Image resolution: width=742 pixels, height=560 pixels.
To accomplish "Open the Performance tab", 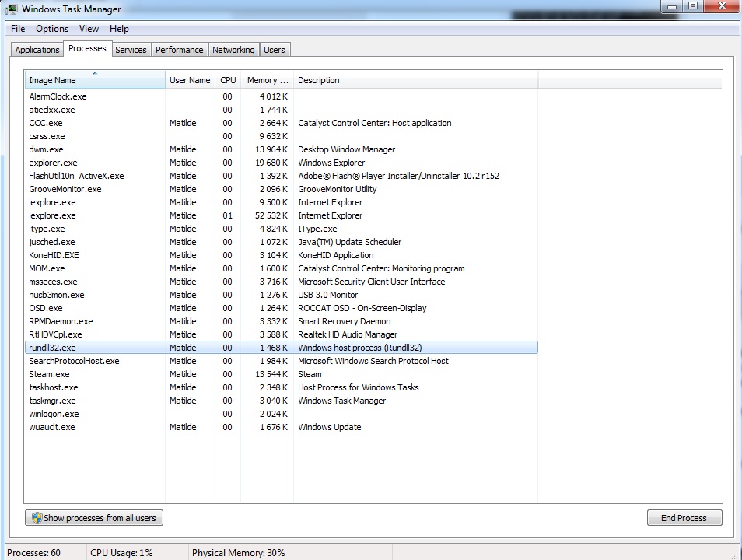I will pos(180,50).
